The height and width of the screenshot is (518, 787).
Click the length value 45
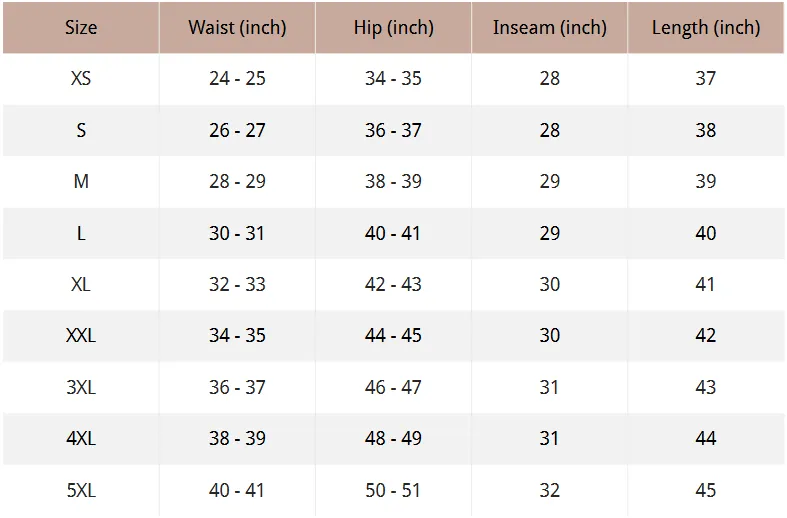click(706, 490)
